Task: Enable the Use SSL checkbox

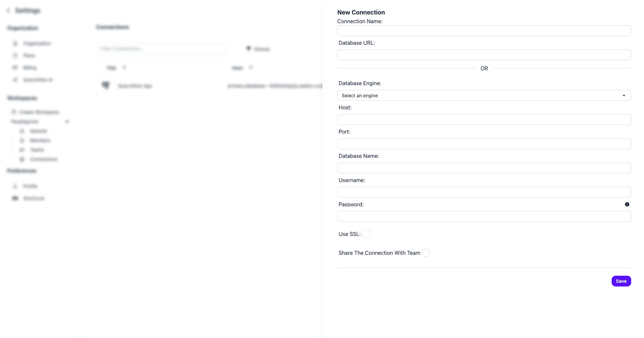Action: [366, 234]
